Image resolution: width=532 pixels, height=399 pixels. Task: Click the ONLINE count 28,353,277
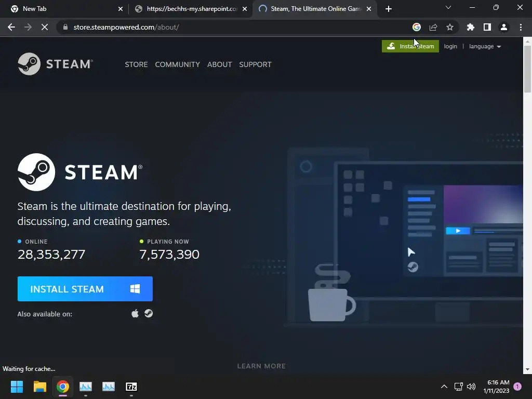tap(51, 255)
